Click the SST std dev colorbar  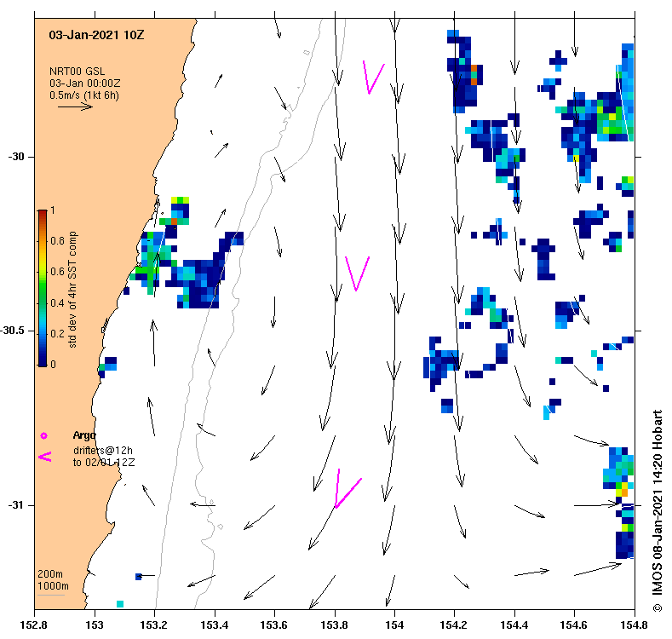(x=43, y=288)
